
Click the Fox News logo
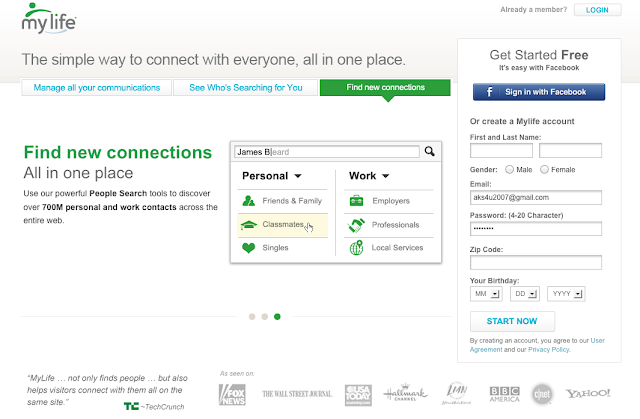coord(232,395)
